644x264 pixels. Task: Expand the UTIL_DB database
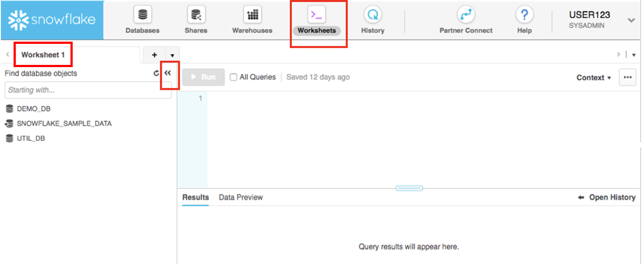click(31, 139)
